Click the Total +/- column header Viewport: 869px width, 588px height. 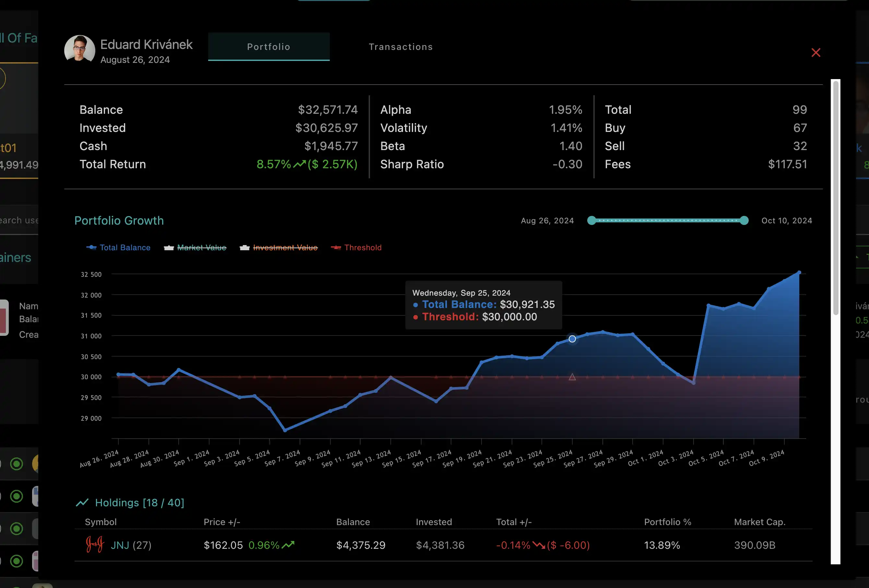(x=514, y=522)
